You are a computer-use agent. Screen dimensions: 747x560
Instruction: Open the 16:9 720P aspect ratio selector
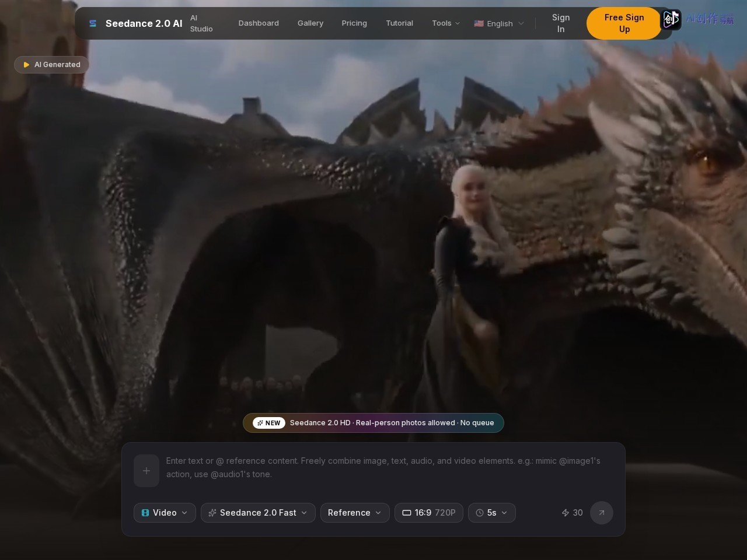click(x=429, y=513)
